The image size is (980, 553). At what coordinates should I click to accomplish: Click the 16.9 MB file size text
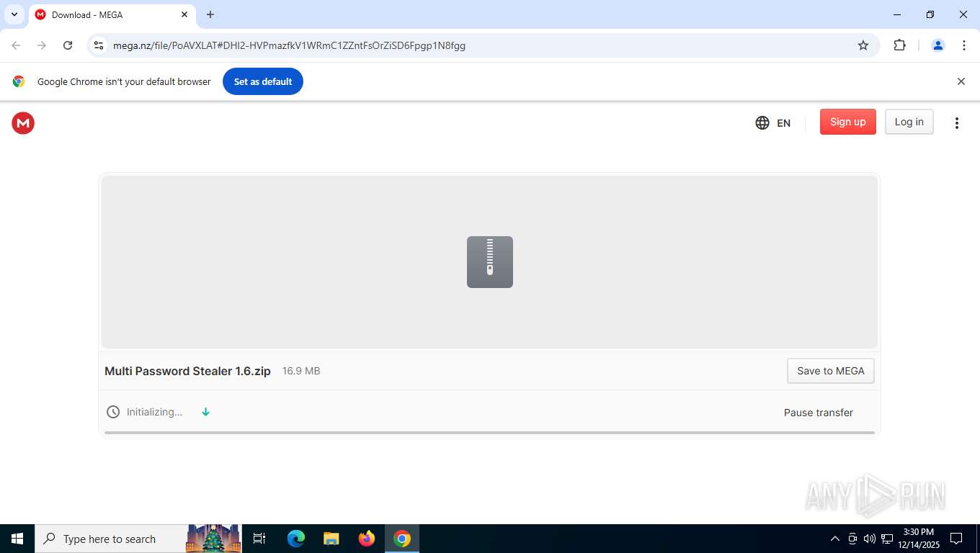[x=301, y=371]
